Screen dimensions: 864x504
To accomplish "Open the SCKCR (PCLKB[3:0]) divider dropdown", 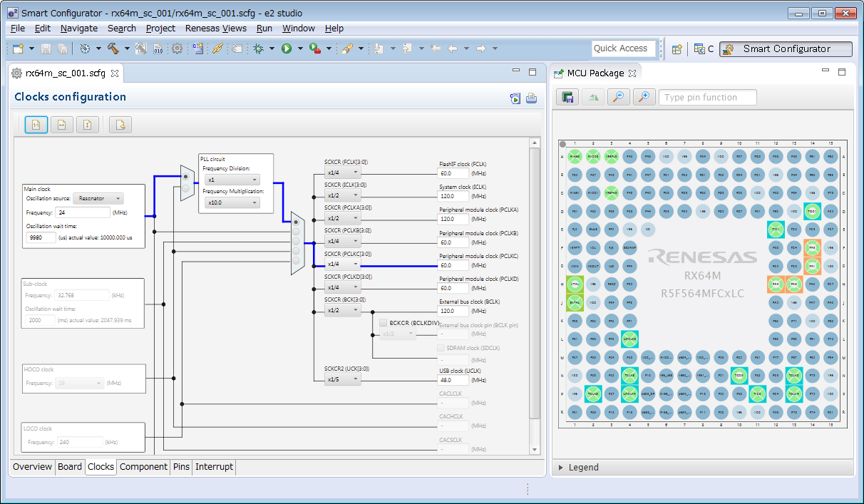I will point(343,241).
